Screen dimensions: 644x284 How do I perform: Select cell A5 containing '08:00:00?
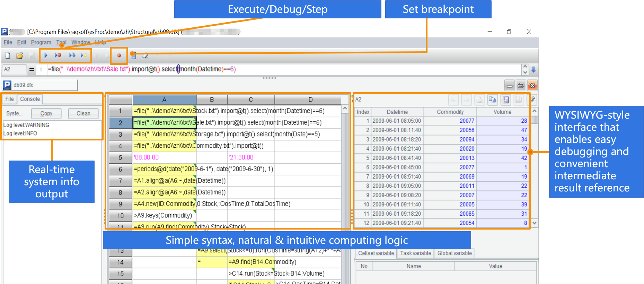pyautogui.click(x=164, y=157)
